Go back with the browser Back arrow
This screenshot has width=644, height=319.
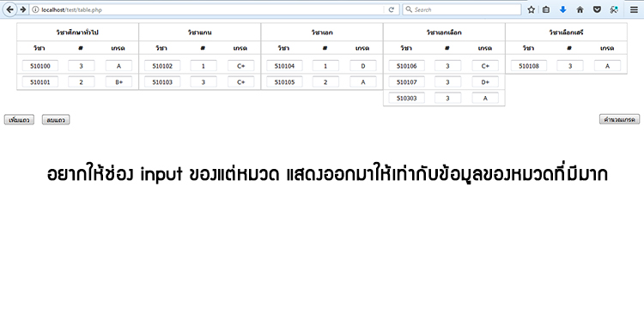[9, 9]
